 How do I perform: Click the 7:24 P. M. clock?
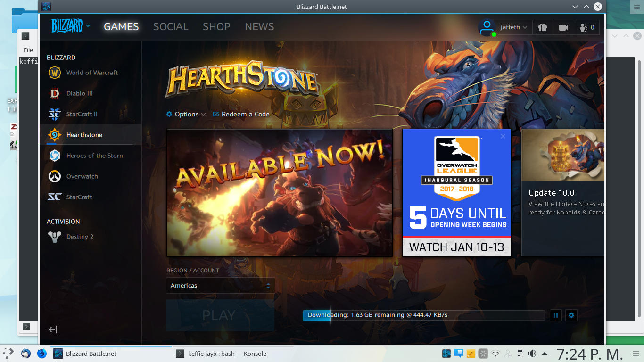[x=589, y=354]
